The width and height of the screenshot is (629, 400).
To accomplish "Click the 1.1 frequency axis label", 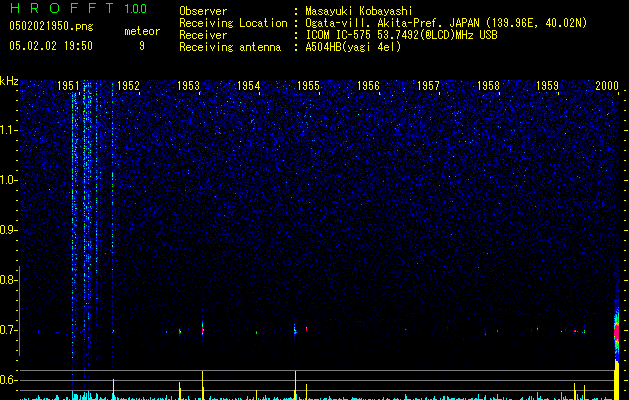I will coord(8,130).
